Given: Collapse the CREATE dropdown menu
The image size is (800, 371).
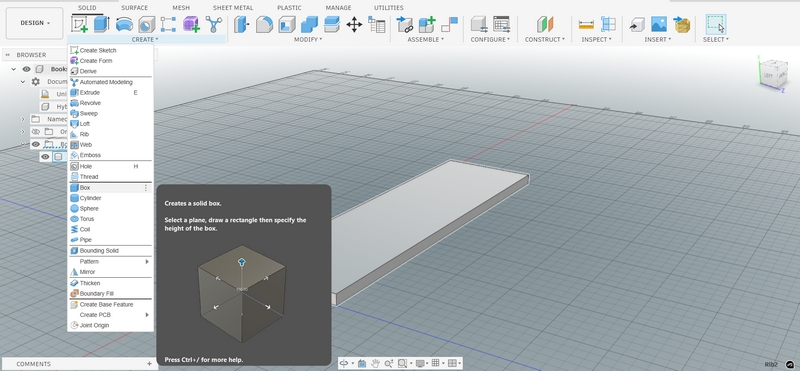Looking at the screenshot, I should click(x=145, y=39).
